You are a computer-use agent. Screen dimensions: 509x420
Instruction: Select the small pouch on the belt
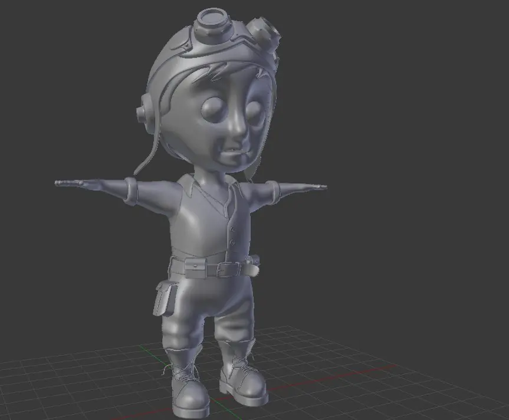(x=195, y=270)
